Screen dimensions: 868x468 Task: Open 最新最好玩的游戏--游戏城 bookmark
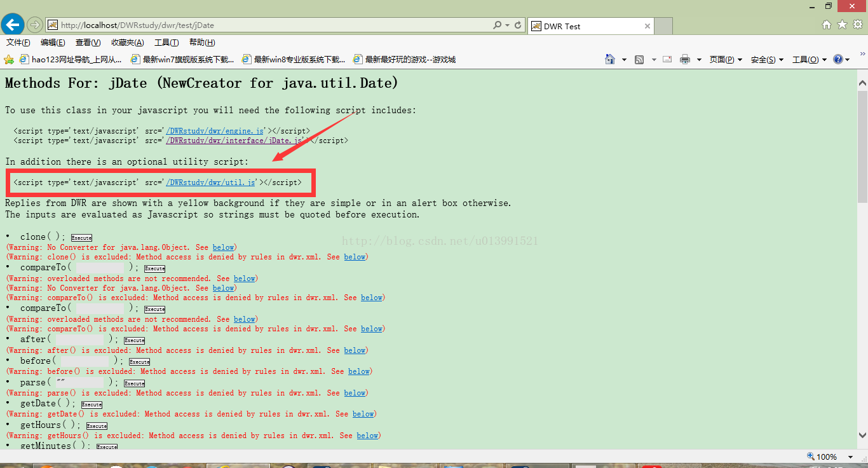404,59
